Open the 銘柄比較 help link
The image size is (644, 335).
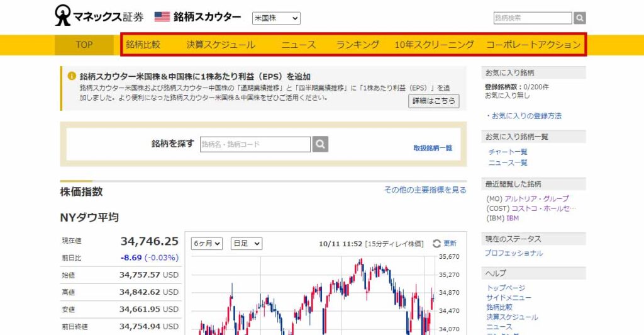pos(499,307)
